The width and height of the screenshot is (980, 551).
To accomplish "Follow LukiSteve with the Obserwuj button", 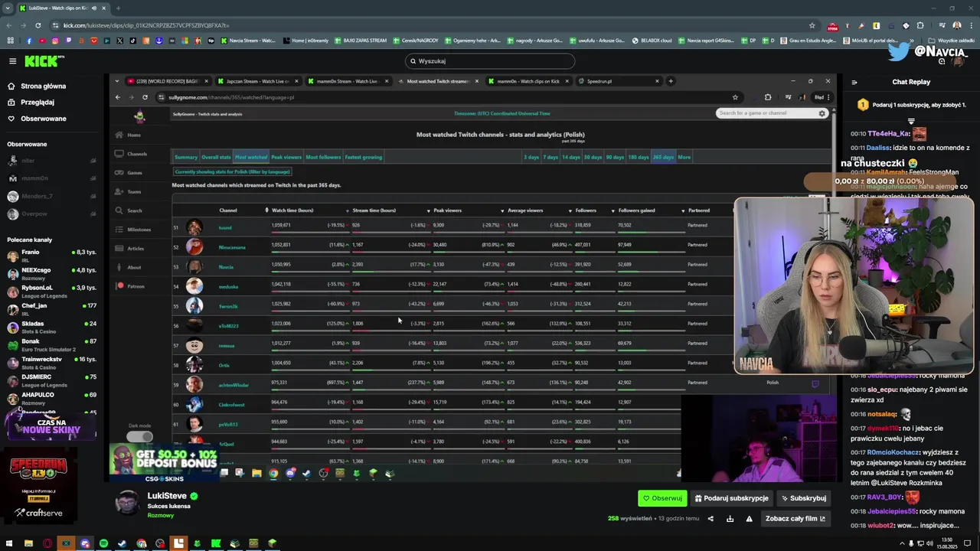I will [x=662, y=498].
